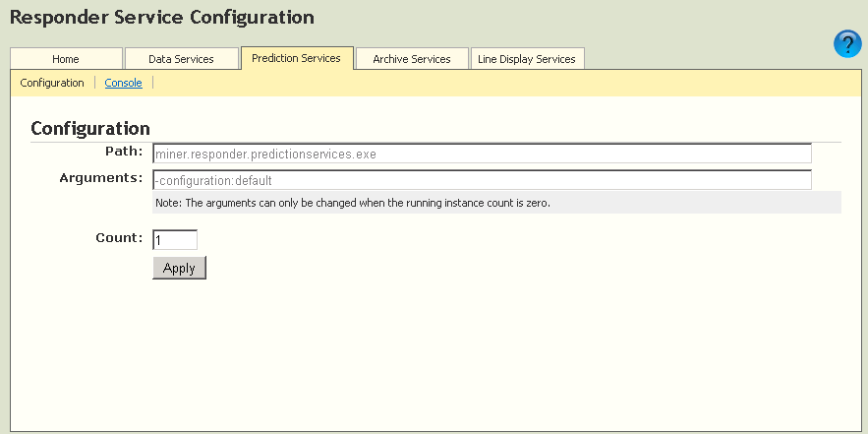Click inside the Count input box

coord(175,239)
